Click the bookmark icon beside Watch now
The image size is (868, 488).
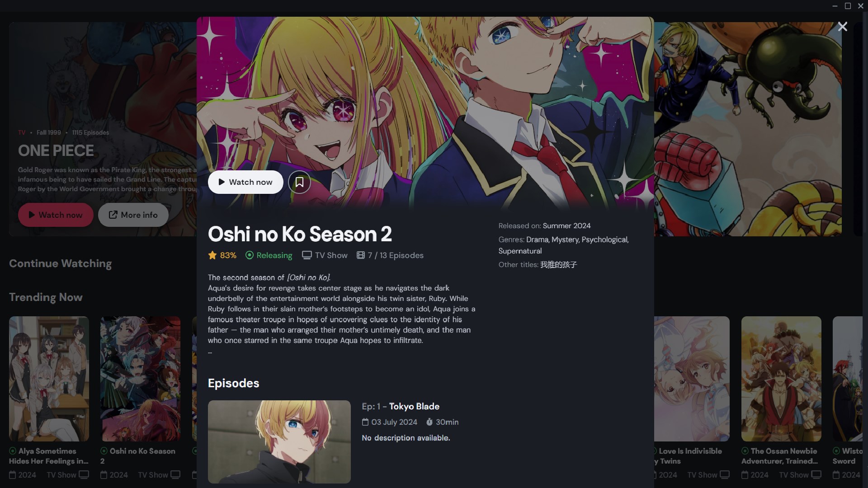click(299, 182)
